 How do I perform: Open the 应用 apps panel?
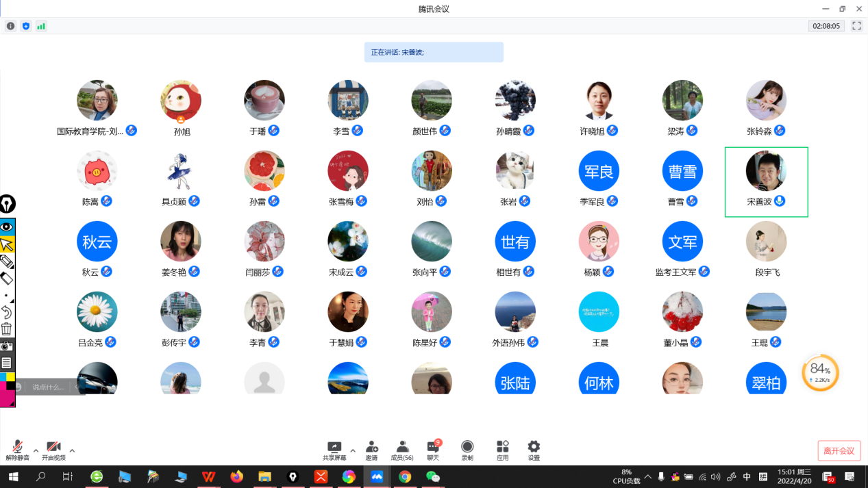pos(502,450)
